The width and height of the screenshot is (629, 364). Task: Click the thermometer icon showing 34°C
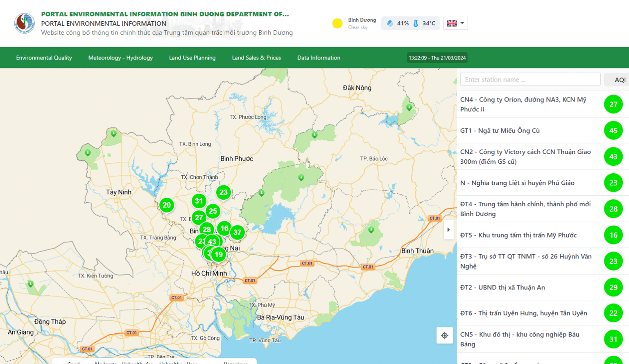point(416,23)
